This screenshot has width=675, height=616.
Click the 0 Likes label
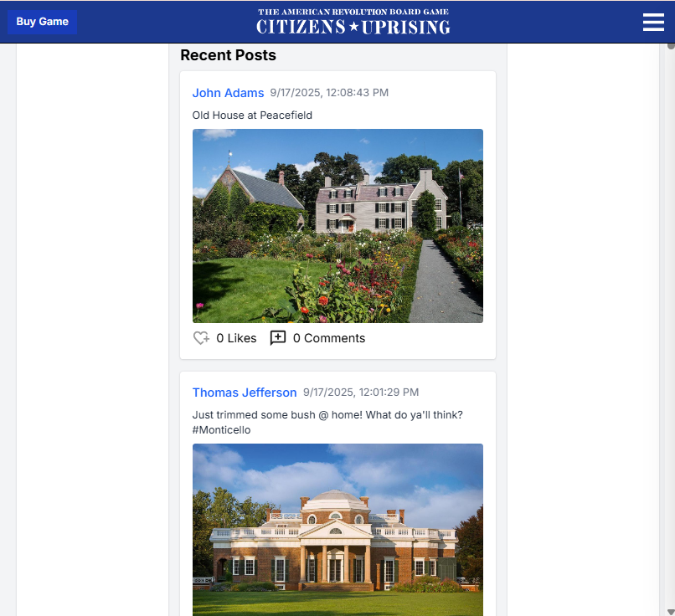click(236, 338)
